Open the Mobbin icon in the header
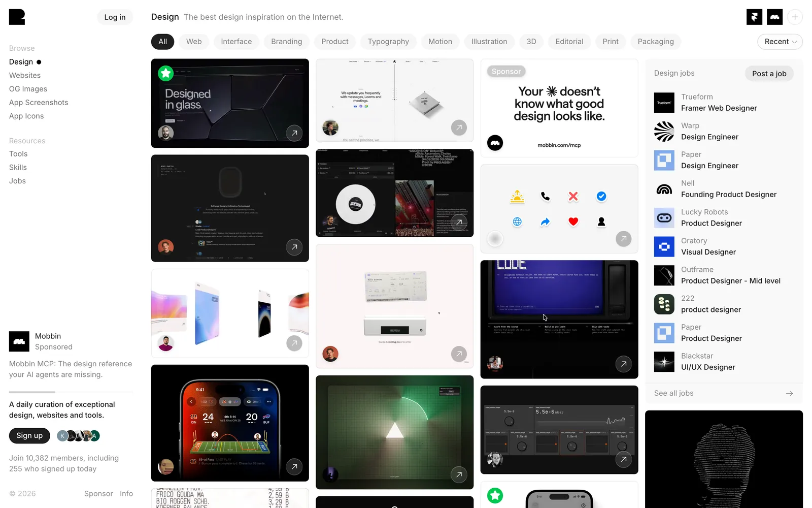The height and width of the screenshot is (508, 812). 774,17
